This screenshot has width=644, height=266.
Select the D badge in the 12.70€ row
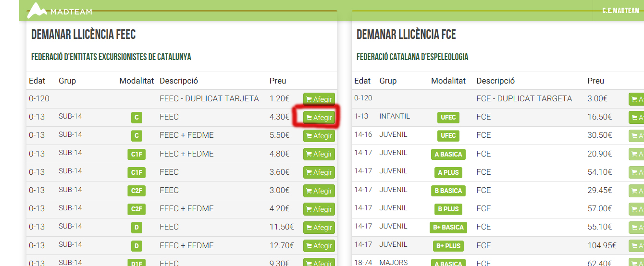click(137, 246)
